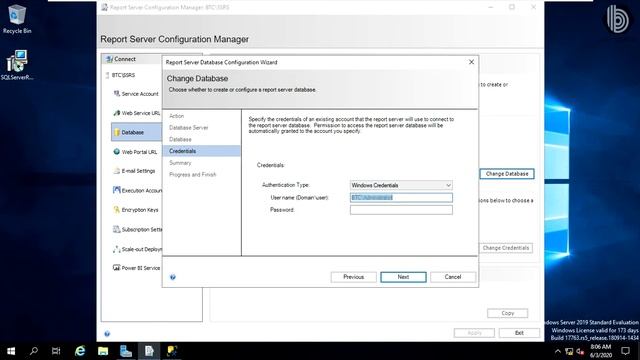
Task: Open the Subscription Settings page
Action: point(137,229)
